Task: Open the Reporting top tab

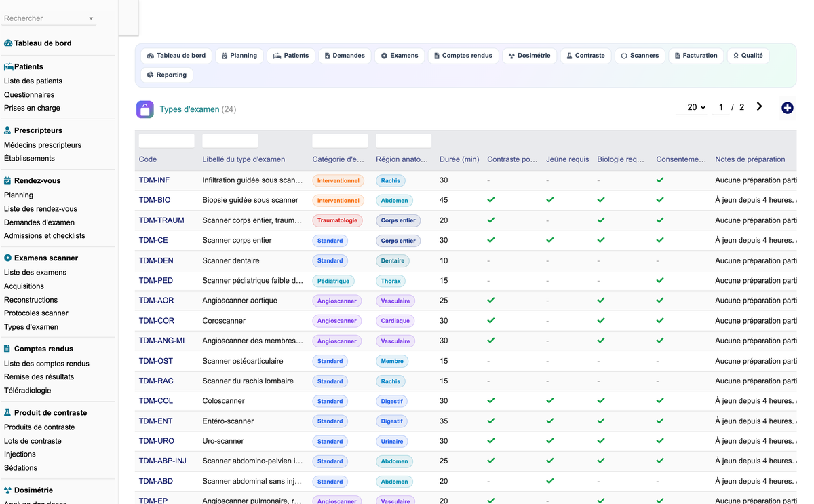Action: point(167,75)
